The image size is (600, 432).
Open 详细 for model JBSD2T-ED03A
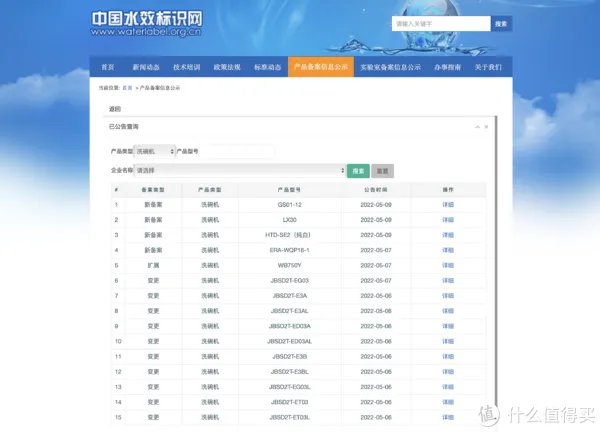pos(448,326)
